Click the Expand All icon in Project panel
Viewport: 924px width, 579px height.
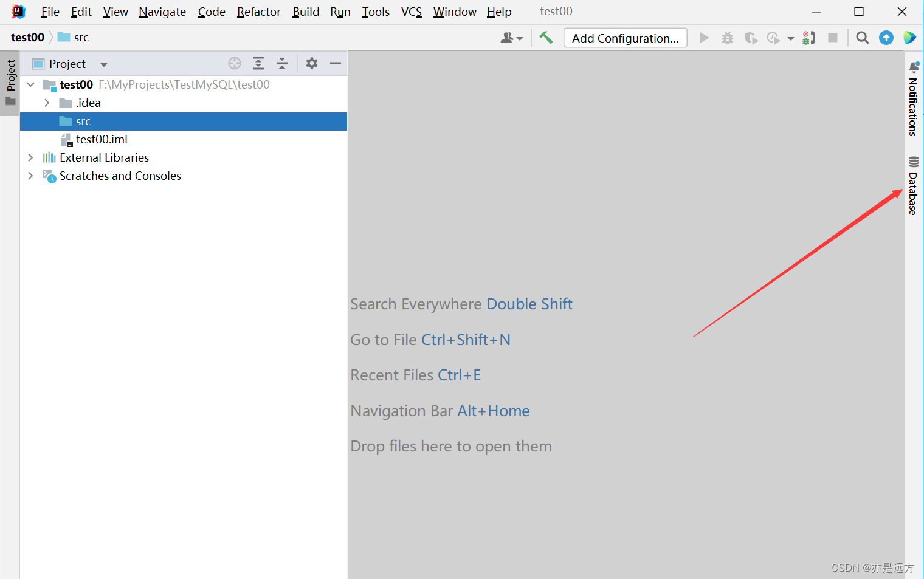258,63
